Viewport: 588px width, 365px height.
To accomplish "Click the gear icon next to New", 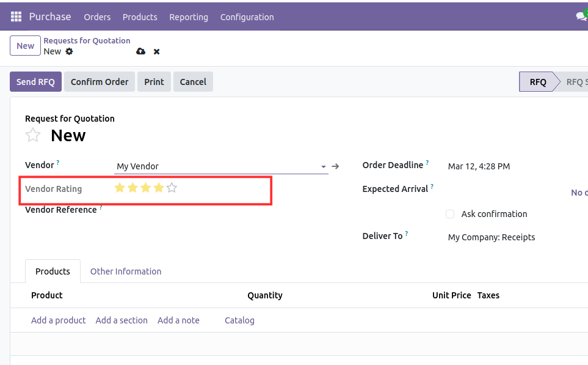I will 69,51.
